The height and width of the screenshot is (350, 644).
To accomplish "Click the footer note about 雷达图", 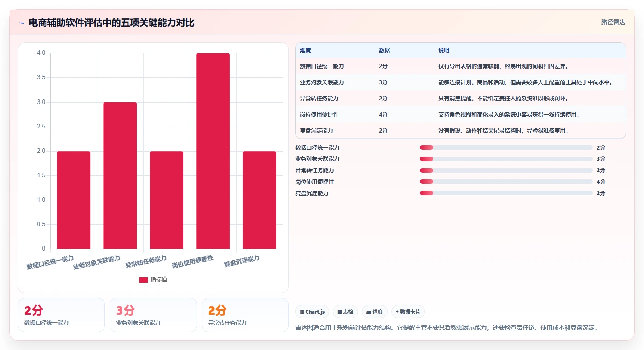I will click(447, 328).
